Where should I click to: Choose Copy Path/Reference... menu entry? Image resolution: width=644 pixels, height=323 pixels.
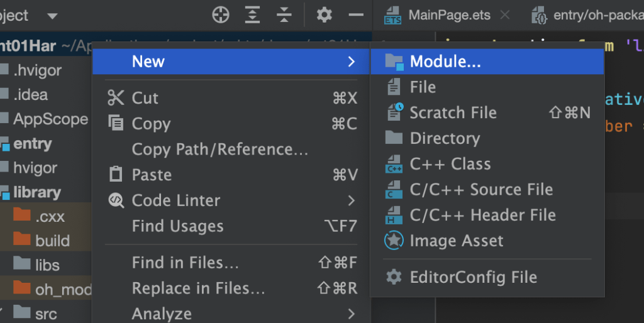(x=219, y=150)
